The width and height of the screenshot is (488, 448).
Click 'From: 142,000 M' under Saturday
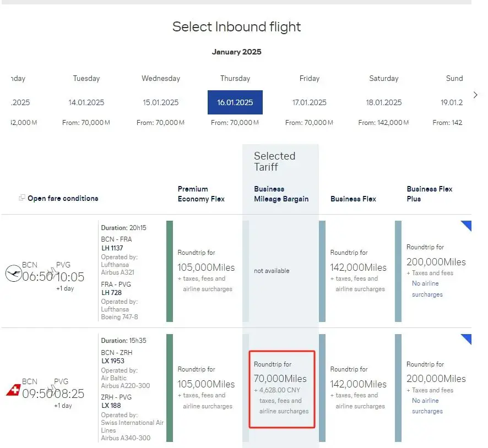pyautogui.click(x=383, y=123)
